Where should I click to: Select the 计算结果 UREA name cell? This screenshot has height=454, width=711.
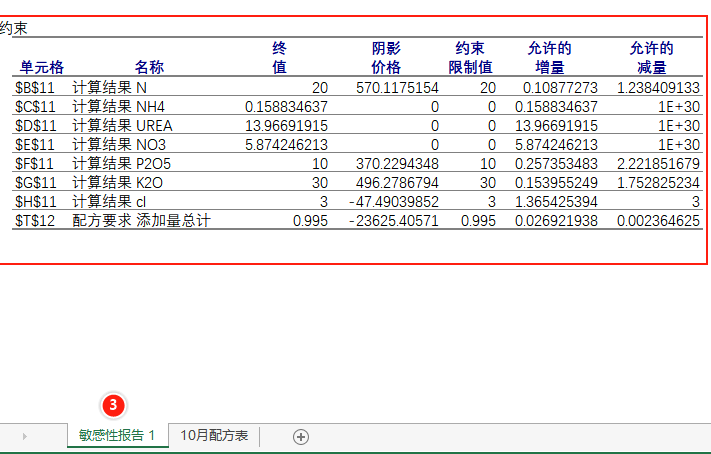[x=122, y=126]
